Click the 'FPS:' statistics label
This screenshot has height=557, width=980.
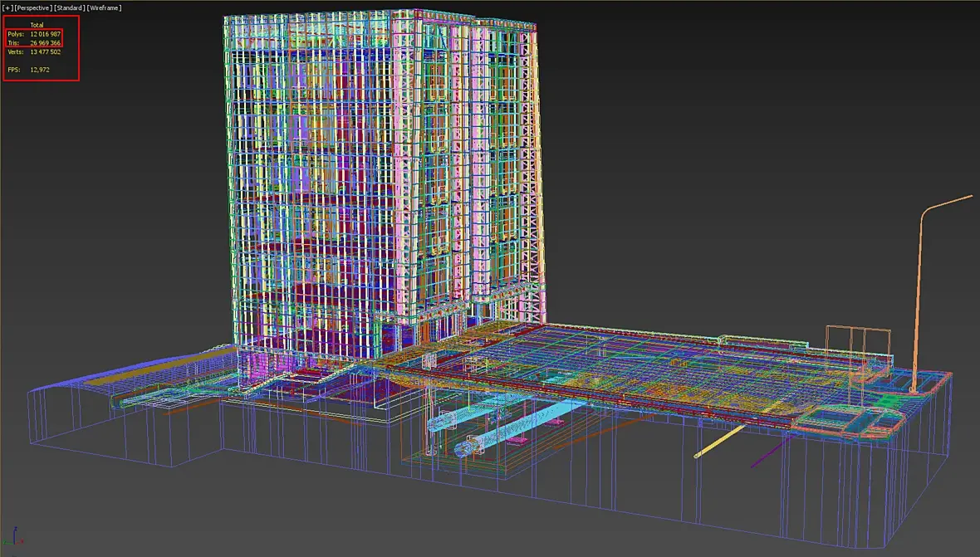[x=14, y=70]
